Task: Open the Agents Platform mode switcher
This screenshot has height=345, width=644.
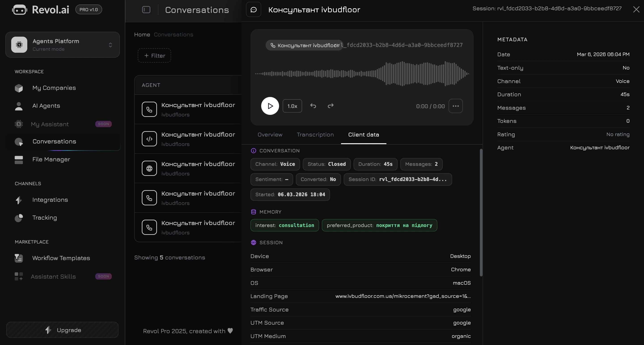Action: click(x=63, y=45)
